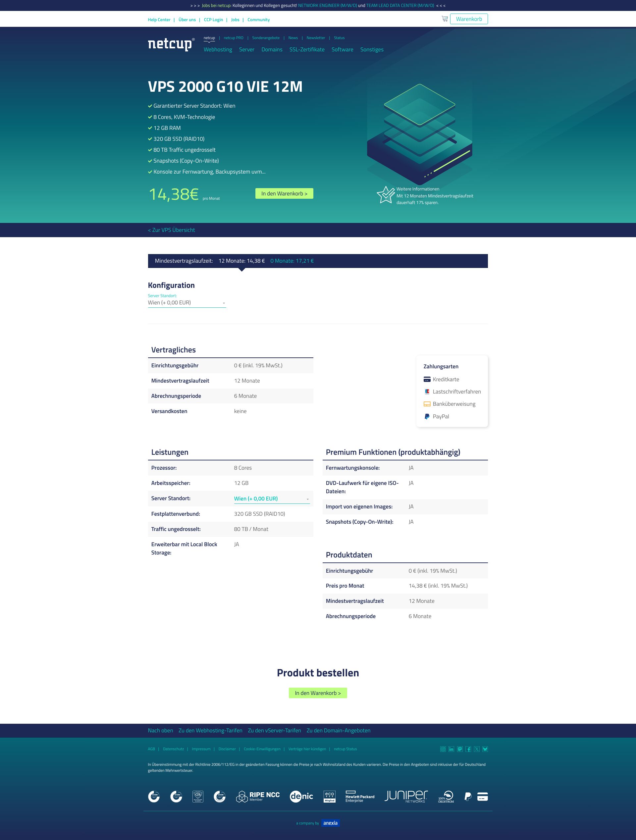Viewport: 636px width, 840px height.
Task: Open the Instagram social icon
Action: 443,749
